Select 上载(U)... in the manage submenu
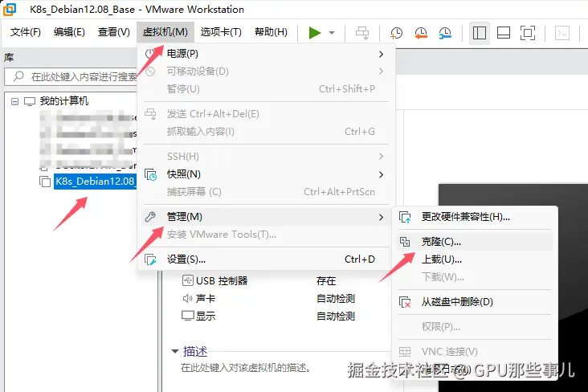Viewport: 588px width, 392px height. pyautogui.click(x=475, y=259)
